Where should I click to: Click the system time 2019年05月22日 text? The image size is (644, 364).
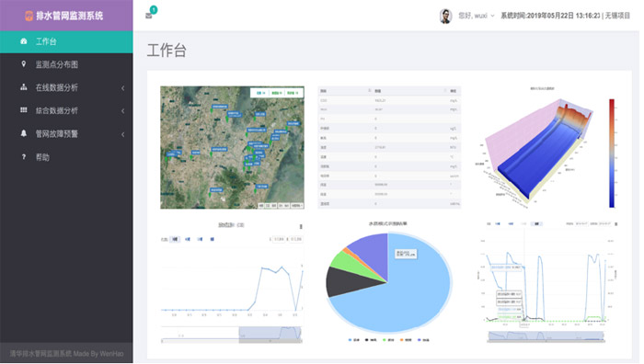[550, 16]
